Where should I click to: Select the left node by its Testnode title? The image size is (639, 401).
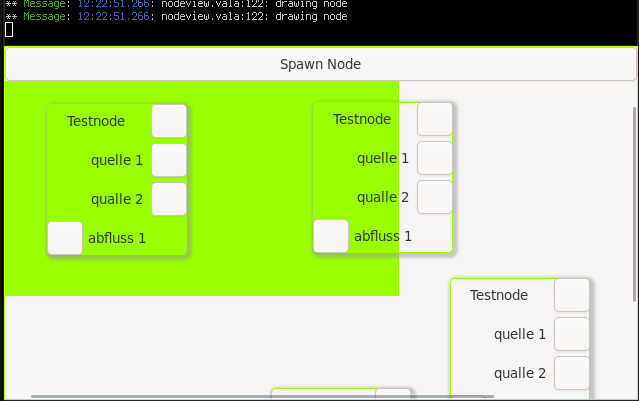[x=96, y=121]
